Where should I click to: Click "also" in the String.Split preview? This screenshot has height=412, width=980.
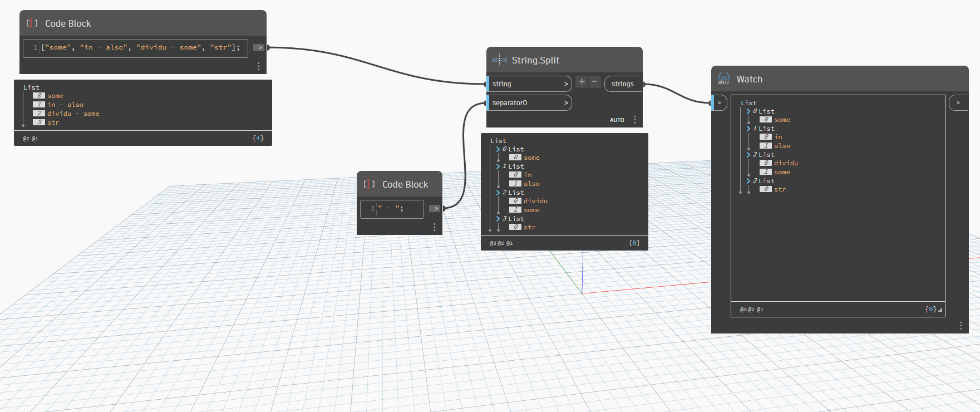click(531, 184)
